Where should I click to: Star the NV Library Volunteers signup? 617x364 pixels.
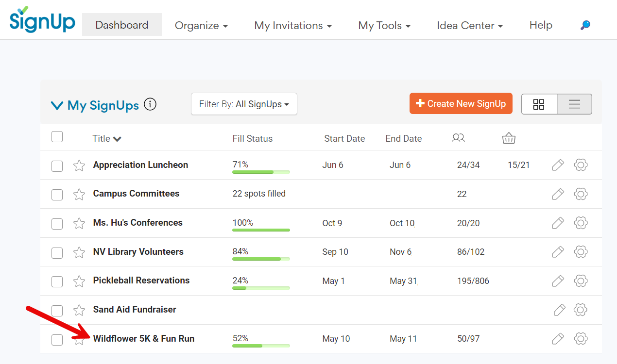coord(79,252)
